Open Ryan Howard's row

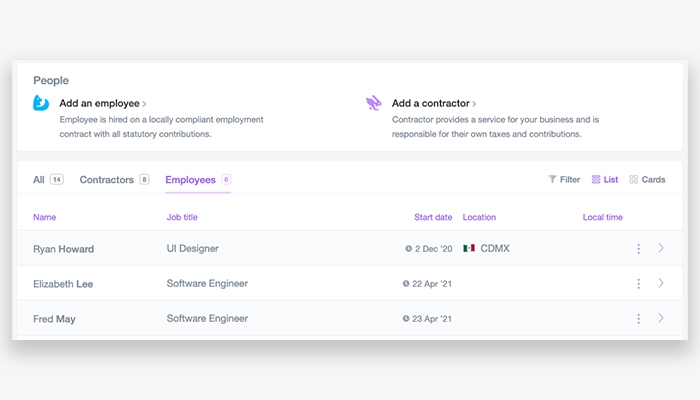(350, 248)
